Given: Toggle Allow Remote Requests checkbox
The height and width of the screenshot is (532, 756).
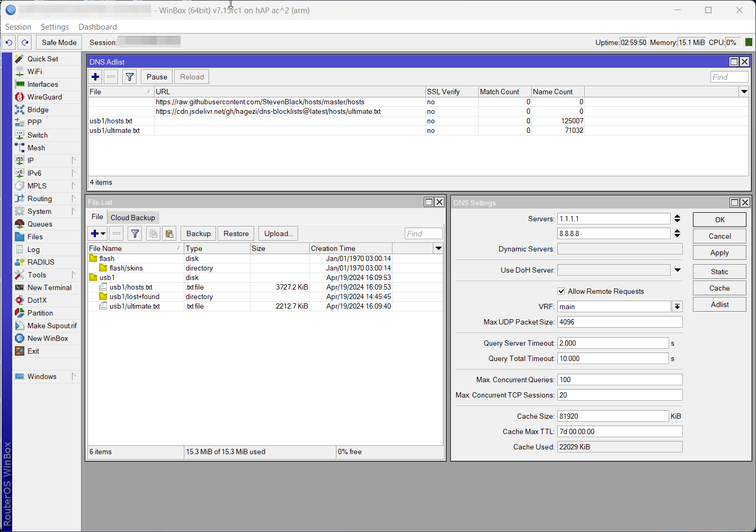Looking at the screenshot, I should coord(561,291).
